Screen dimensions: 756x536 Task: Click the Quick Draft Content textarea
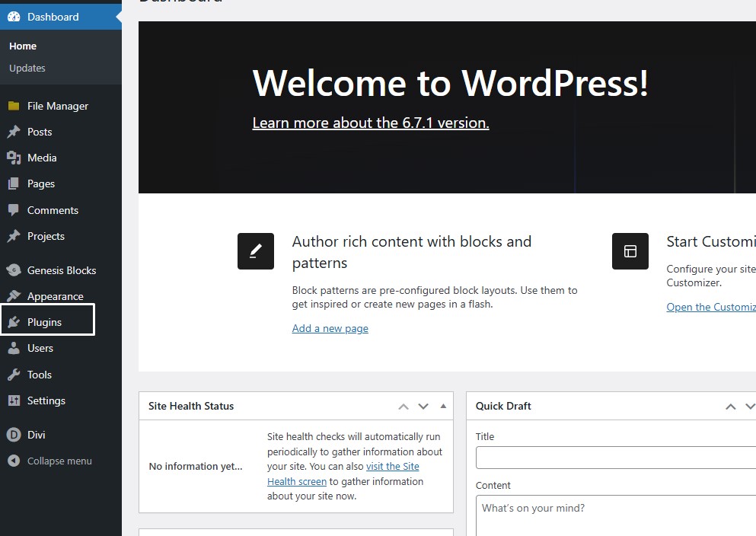click(616, 515)
